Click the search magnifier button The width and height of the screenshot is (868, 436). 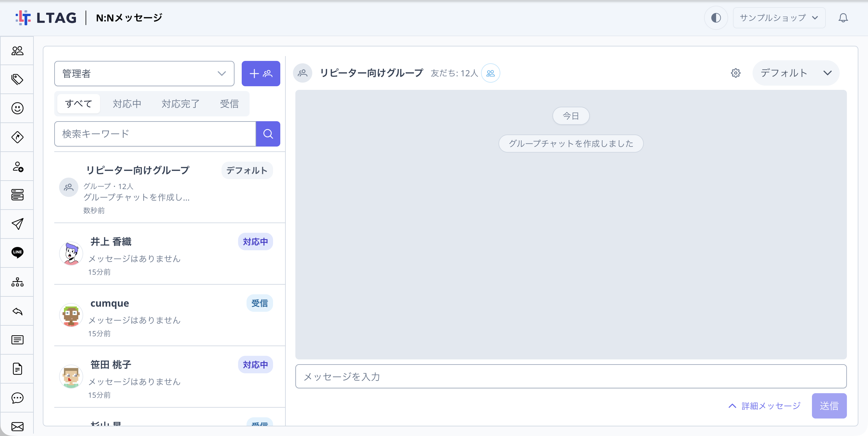[268, 134]
